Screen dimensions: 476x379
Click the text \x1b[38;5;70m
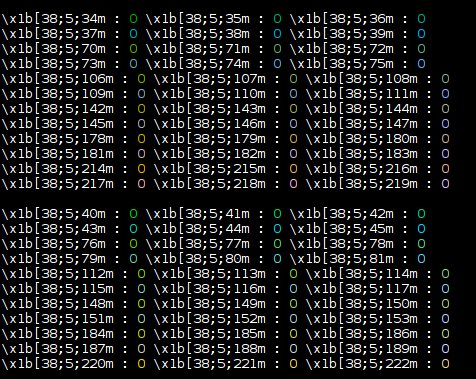click(x=54, y=49)
